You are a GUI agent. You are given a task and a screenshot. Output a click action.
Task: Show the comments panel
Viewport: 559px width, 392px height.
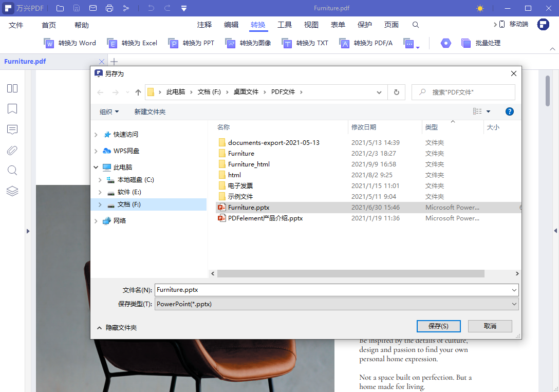(x=12, y=129)
